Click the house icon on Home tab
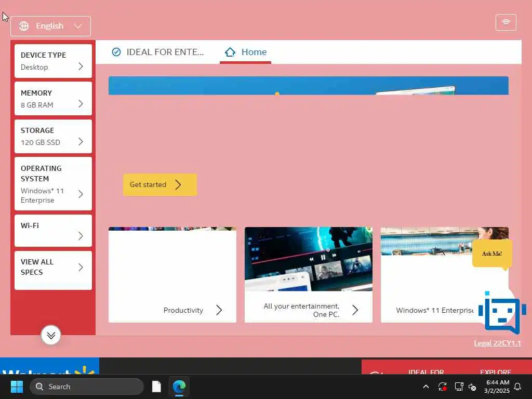 tap(230, 52)
